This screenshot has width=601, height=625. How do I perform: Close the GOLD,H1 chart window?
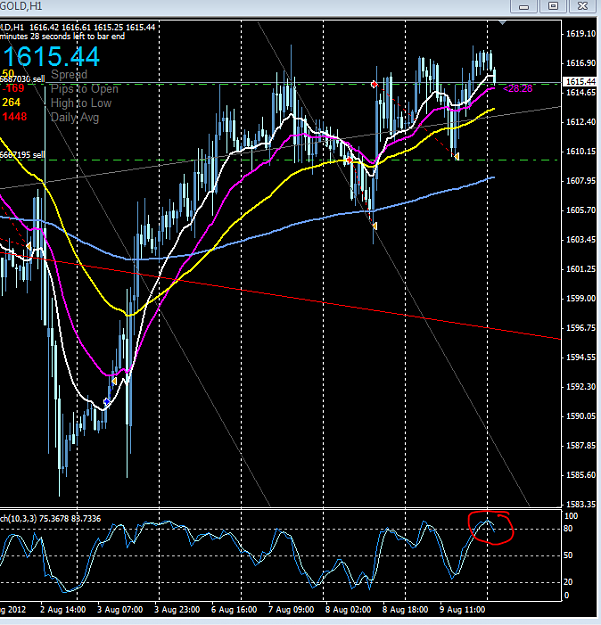click(582, 6)
